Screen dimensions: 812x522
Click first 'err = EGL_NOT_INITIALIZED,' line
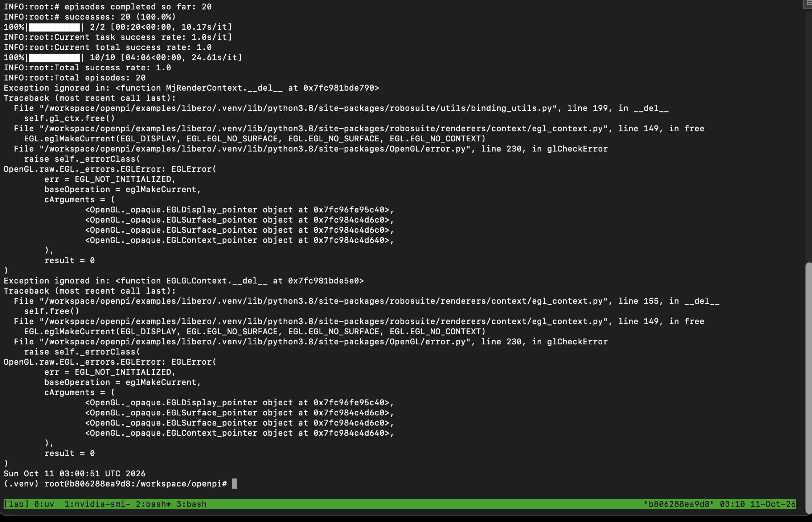[x=110, y=179]
